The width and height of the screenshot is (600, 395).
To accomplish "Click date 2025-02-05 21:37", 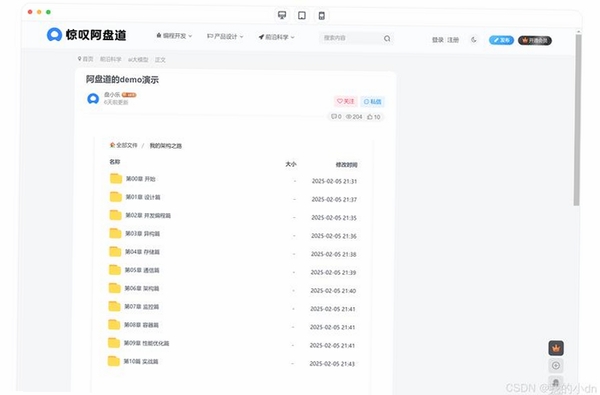I will 334,199.
